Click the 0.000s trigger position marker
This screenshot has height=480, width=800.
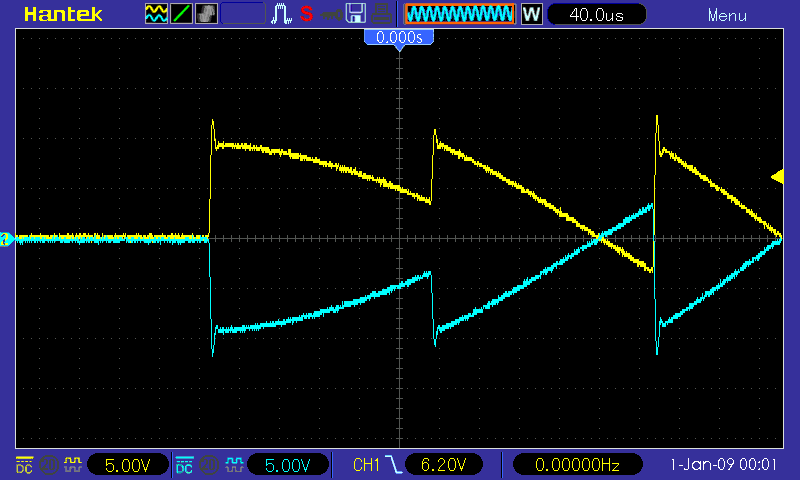(x=399, y=38)
